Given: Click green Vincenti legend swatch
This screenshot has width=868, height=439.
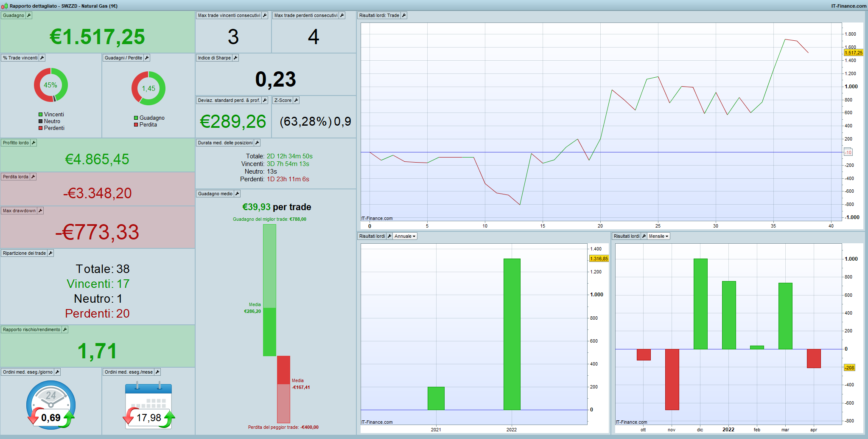Looking at the screenshot, I should point(41,115).
